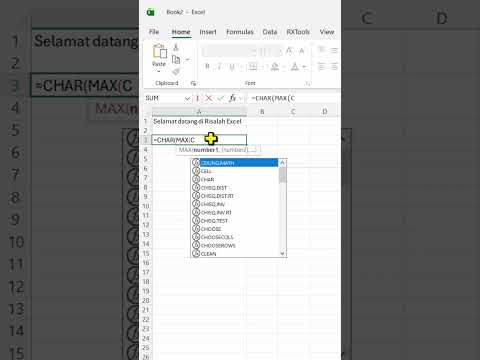This screenshot has height=360, width=480.
Task: Click the Borders icon
Action: coord(253,67)
